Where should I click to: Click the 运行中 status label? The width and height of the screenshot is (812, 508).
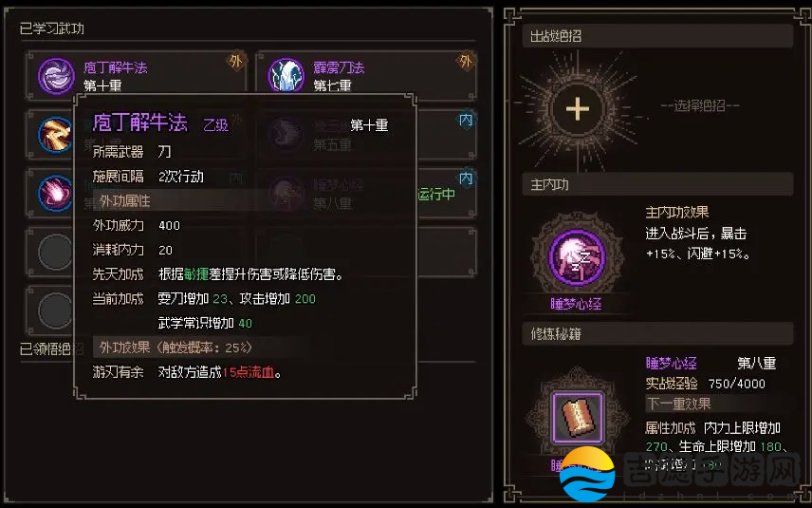(x=436, y=195)
